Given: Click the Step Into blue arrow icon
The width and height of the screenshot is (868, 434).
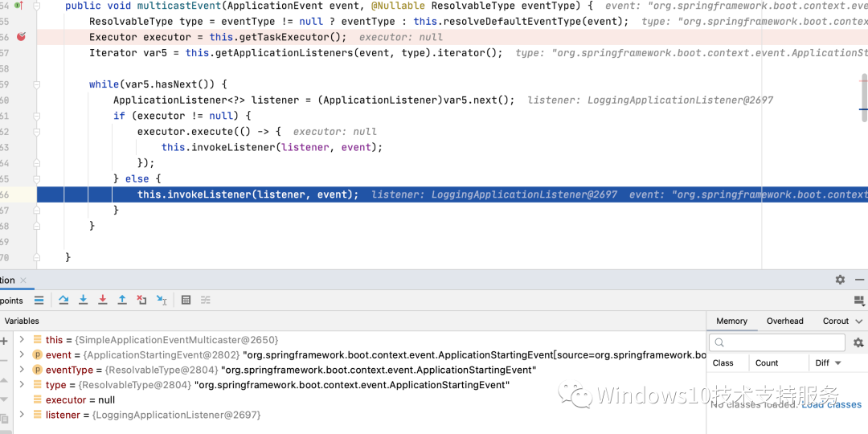Looking at the screenshot, I should (x=83, y=300).
